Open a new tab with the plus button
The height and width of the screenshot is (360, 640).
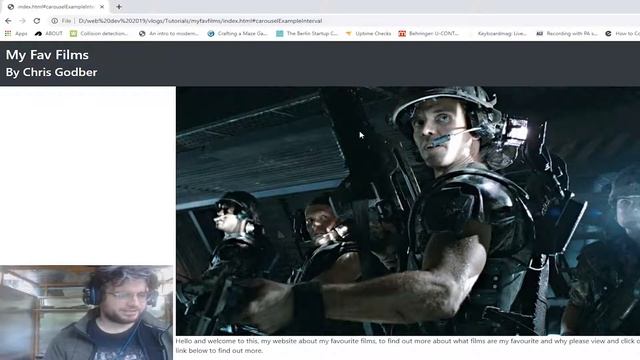(119, 7)
